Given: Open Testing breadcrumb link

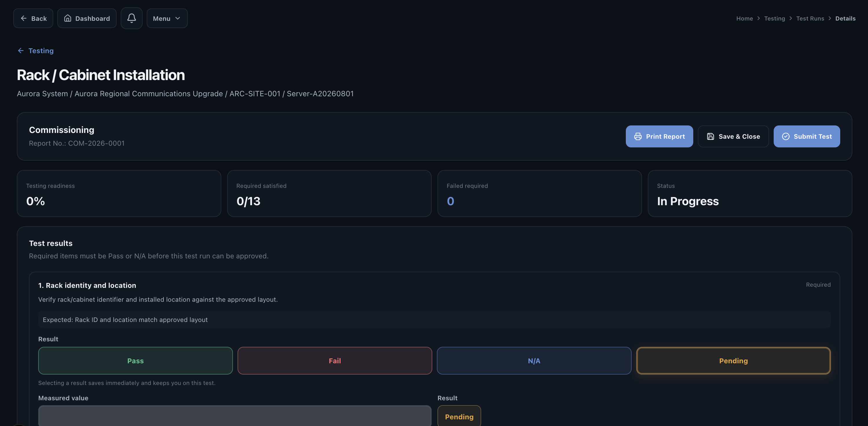Looking at the screenshot, I should (x=774, y=18).
